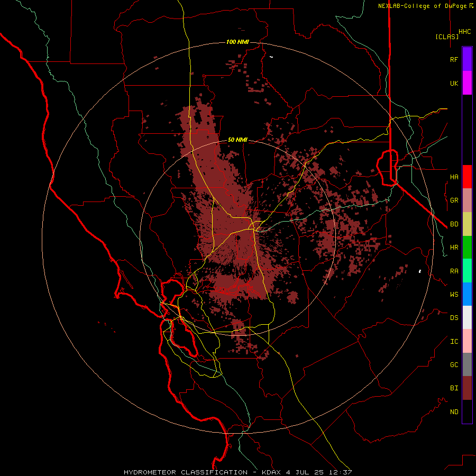Click the DS legend label
The width and height of the screenshot is (476, 476).
pyautogui.click(x=454, y=317)
